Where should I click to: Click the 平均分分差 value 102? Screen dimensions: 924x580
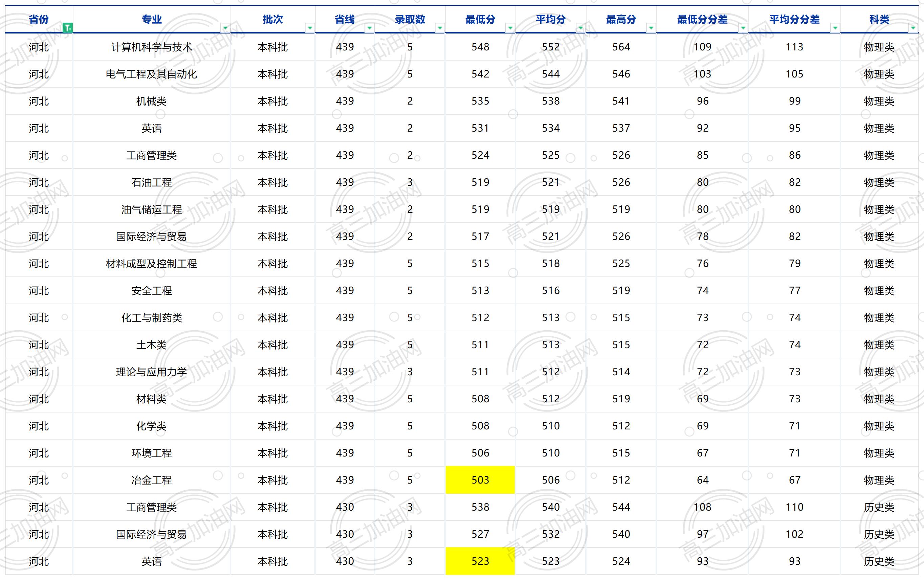(794, 534)
